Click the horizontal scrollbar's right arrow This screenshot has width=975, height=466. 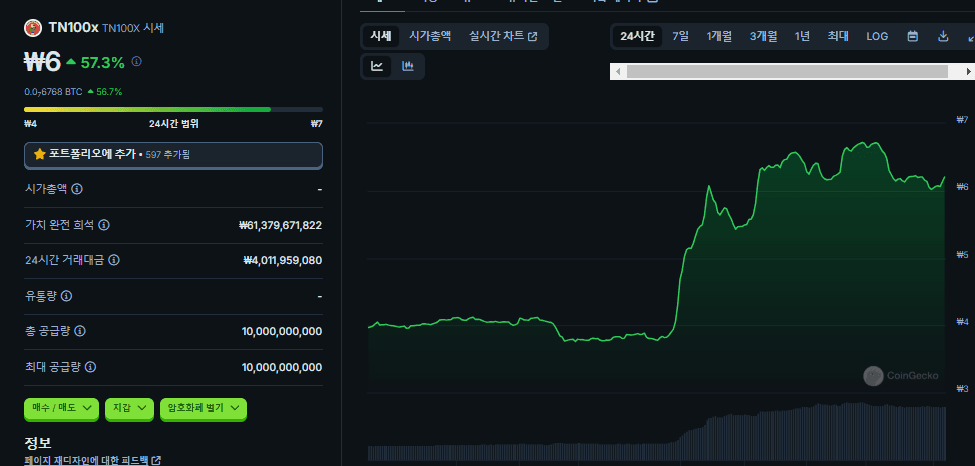[968, 71]
